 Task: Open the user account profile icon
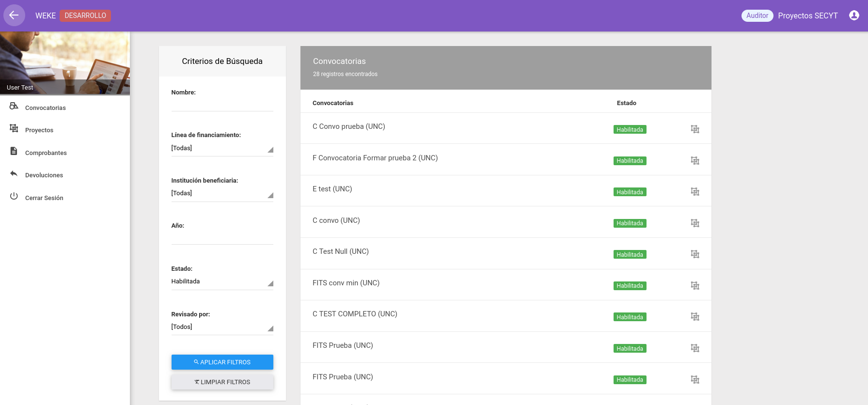click(x=854, y=16)
